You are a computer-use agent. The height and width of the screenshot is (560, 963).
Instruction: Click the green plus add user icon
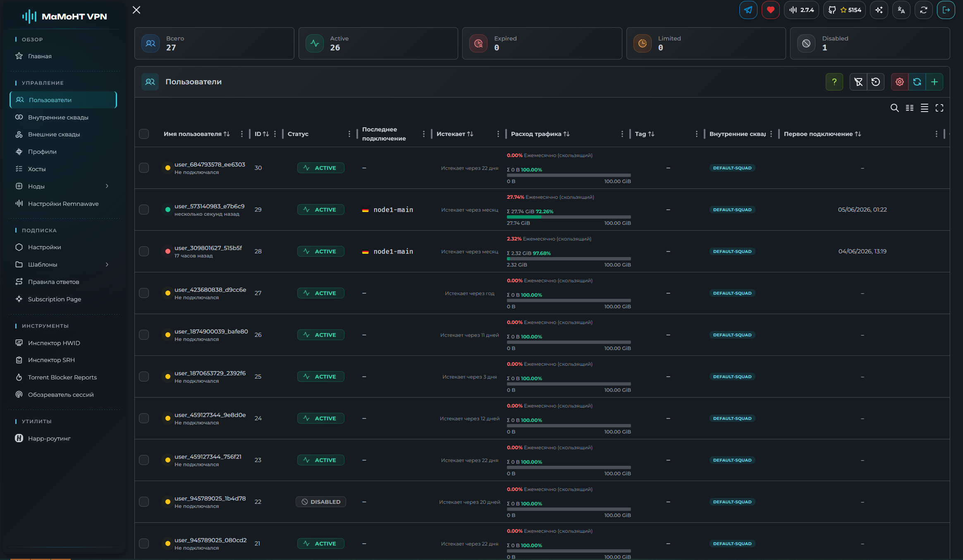pyautogui.click(x=934, y=82)
